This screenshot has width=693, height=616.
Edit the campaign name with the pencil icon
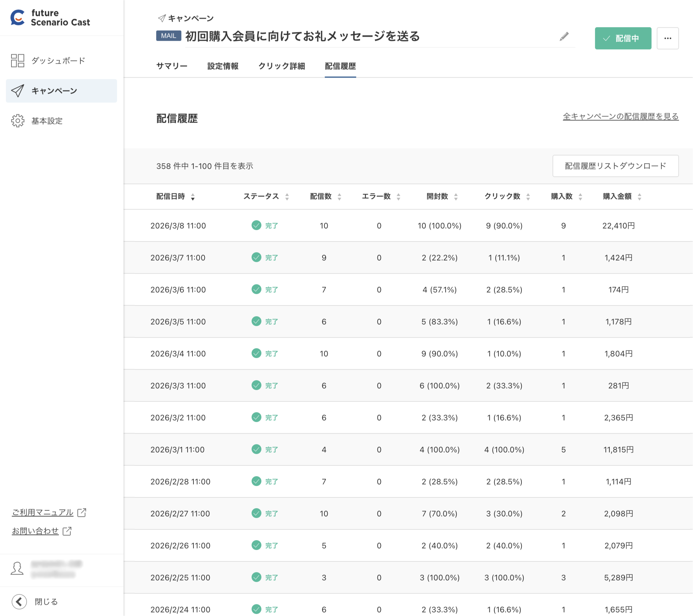point(564,37)
